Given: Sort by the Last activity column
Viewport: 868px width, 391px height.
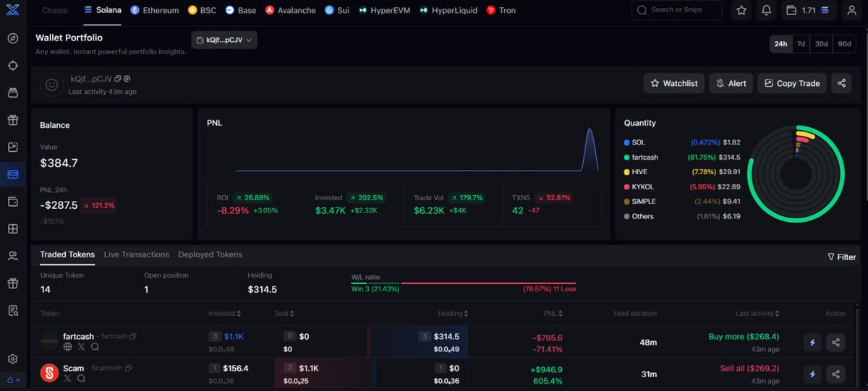Looking at the screenshot, I should (759, 314).
